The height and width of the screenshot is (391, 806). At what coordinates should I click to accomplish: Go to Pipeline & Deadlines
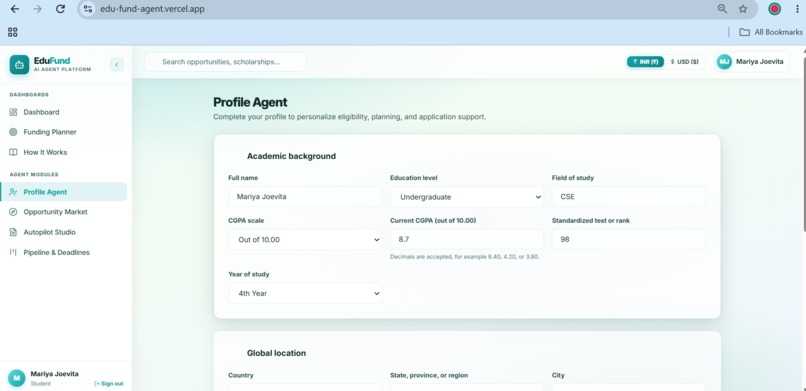point(64,252)
